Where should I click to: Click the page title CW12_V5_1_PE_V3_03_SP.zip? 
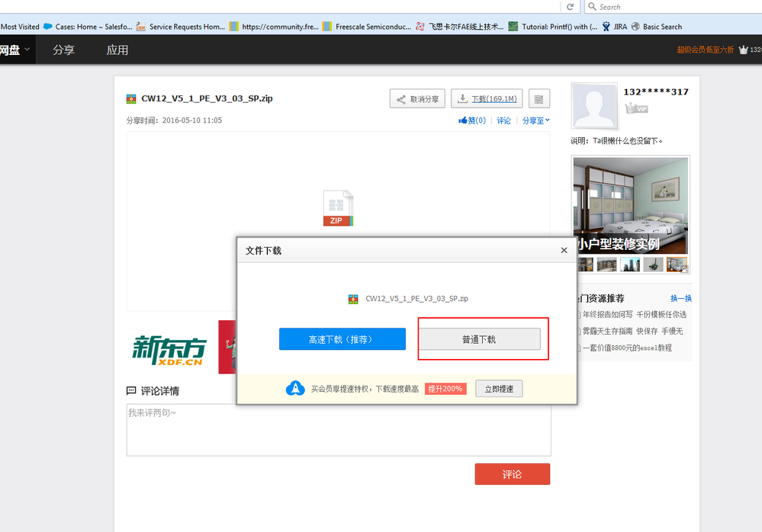click(x=207, y=98)
